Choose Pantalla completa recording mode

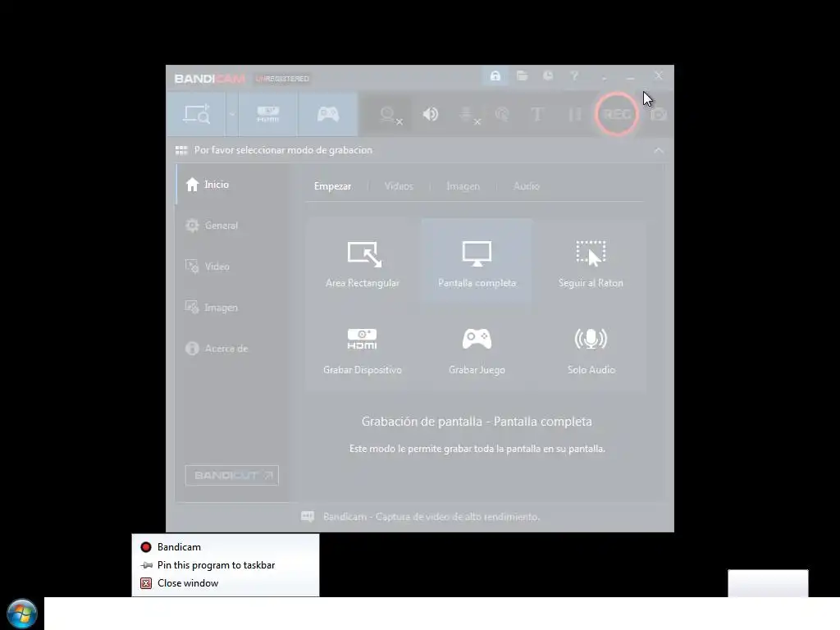[x=477, y=262]
